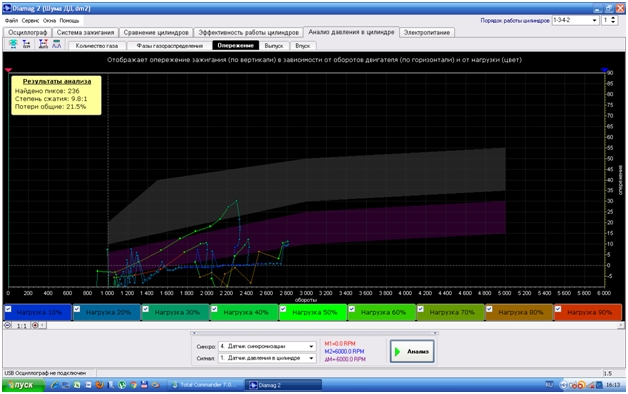The width and height of the screenshot is (628, 394).
Task: Click the waveform peaks toolbar icon
Action: point(56,44)
